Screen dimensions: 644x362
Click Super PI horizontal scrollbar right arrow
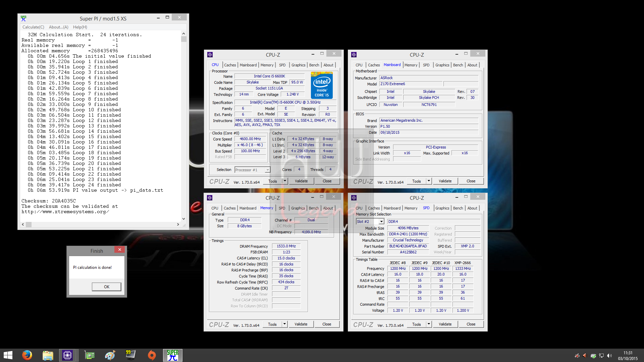[x=178, y=224]
